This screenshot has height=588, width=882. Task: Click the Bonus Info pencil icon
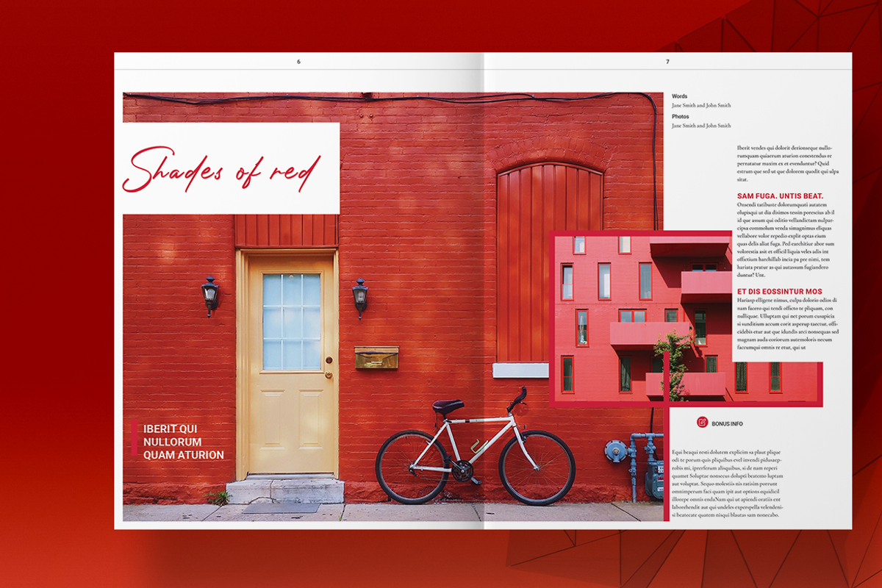[x=703, y=423]
